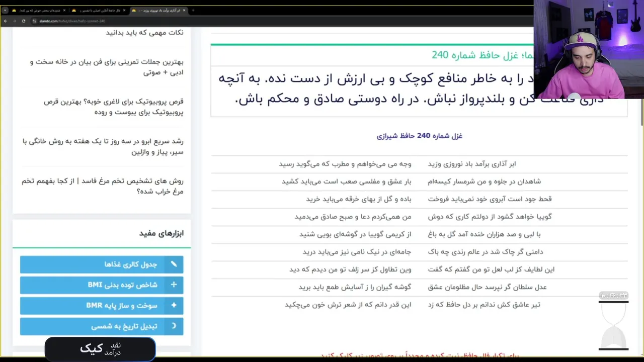Open article روش های تشخیص تخم مرغ فاسد

click(102, 186)
